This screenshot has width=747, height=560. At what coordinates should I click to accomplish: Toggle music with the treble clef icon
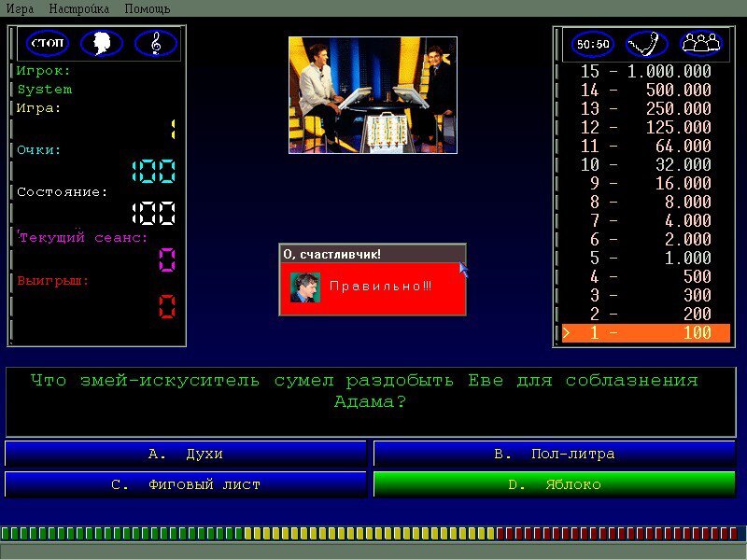(155, 43)
